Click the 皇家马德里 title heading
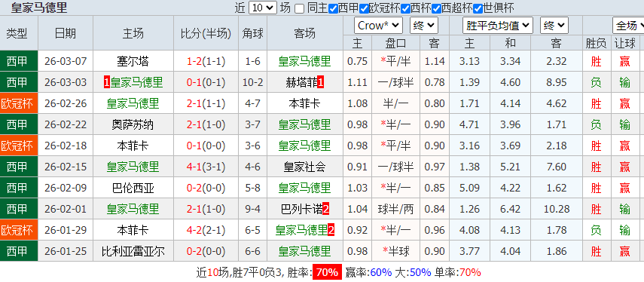The image size is (644, 282). click(39, 8)
